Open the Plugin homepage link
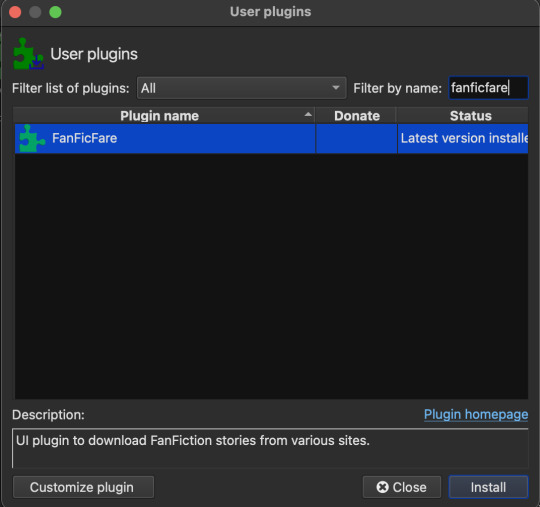540x507 pixels. 476,414
